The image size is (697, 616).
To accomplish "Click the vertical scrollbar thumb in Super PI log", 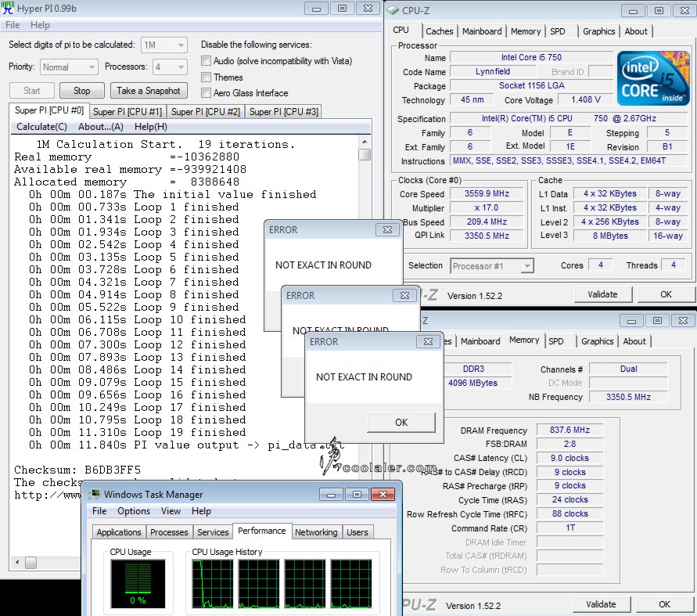I will pyautogui.click(x=365, y=154).
